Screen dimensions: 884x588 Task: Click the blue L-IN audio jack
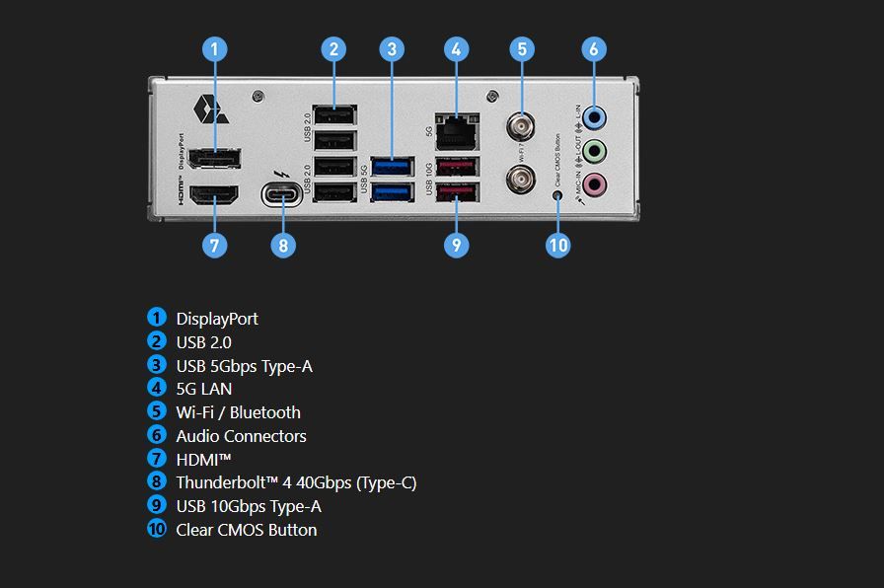coord(594,118)
